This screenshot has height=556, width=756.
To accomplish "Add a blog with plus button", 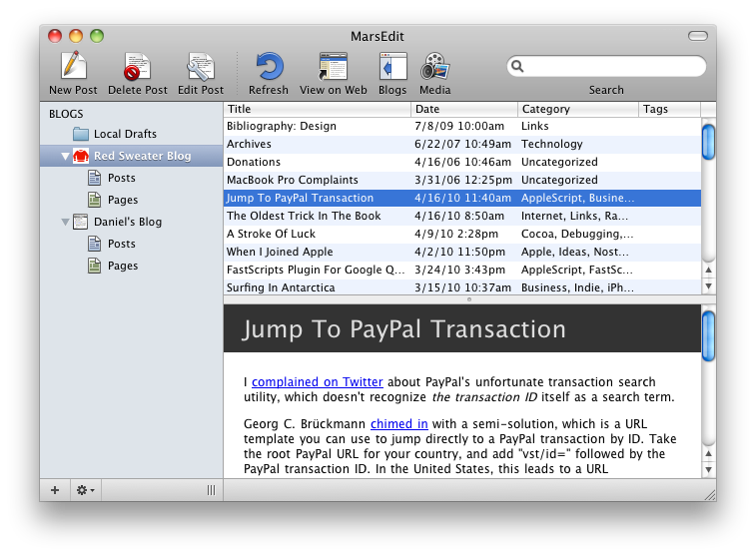I will [x=55, y=490].
